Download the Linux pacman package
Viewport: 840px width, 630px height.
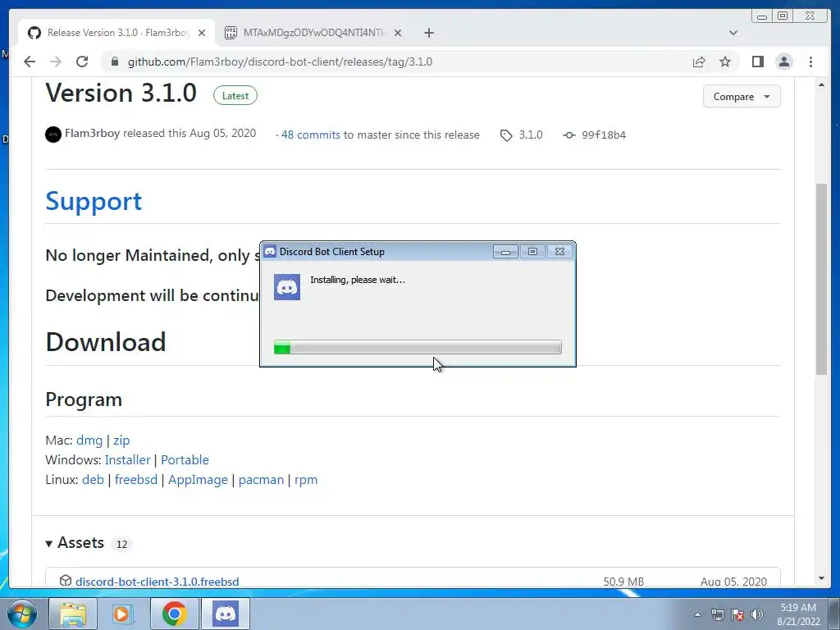(261, 479)
